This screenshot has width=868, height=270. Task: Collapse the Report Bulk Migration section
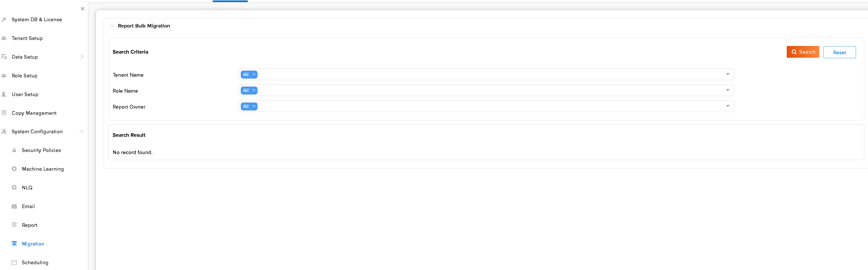coord(112,26)
